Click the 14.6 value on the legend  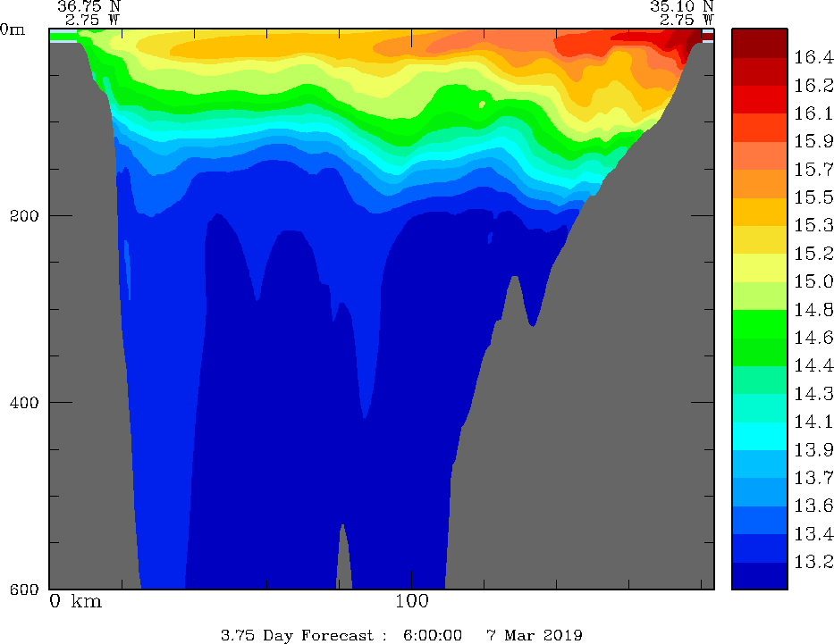point(813,338)
